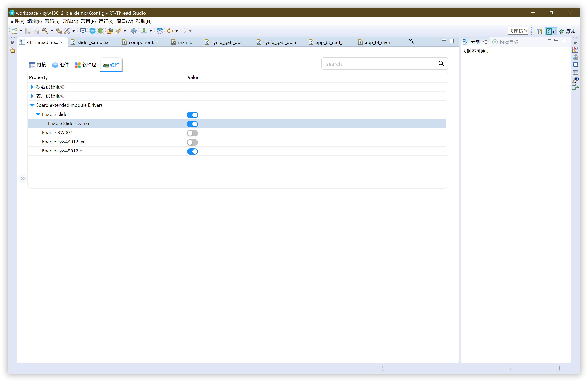Viewport: 588px width, 382px height.
Task: Open the red-dot image view in right trim
Action: pyautogui.click(x=575, y=50)
